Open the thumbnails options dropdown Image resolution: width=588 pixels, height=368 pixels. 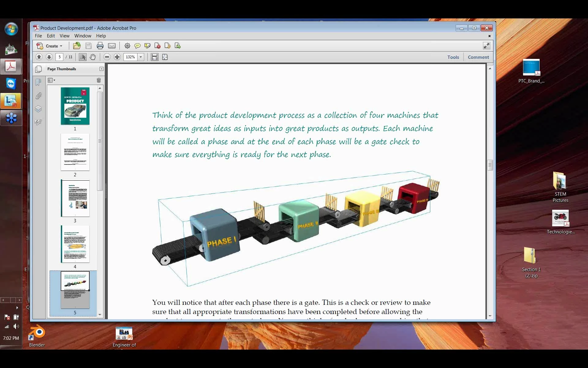[x=51, y=80]
